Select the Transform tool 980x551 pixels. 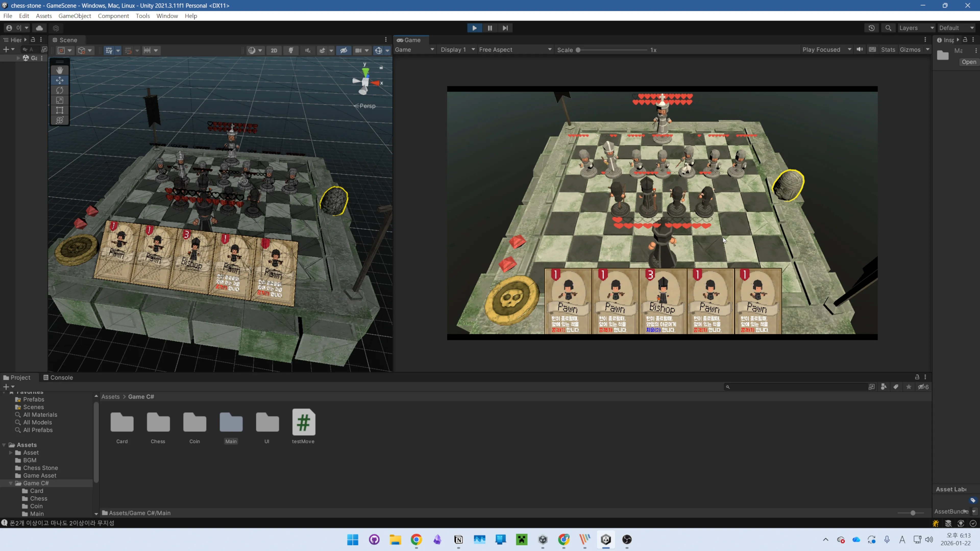point(60,120)
